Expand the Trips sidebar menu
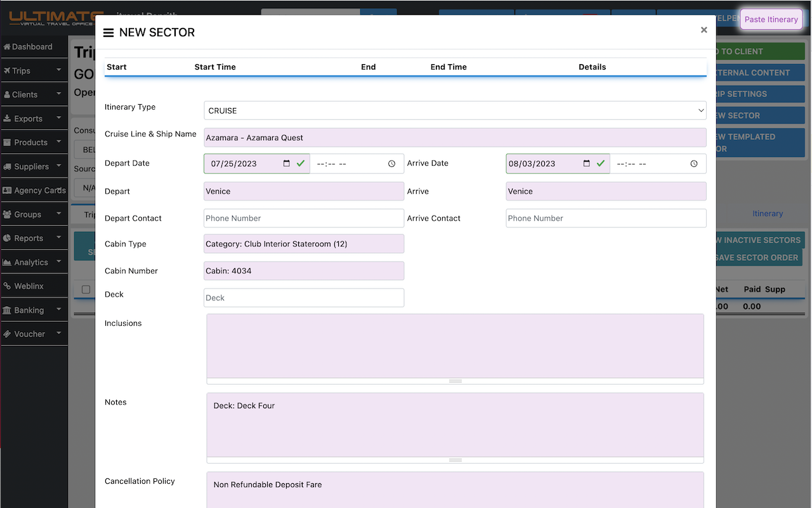This screenshot has width=812, height=508. click(34, 70)
